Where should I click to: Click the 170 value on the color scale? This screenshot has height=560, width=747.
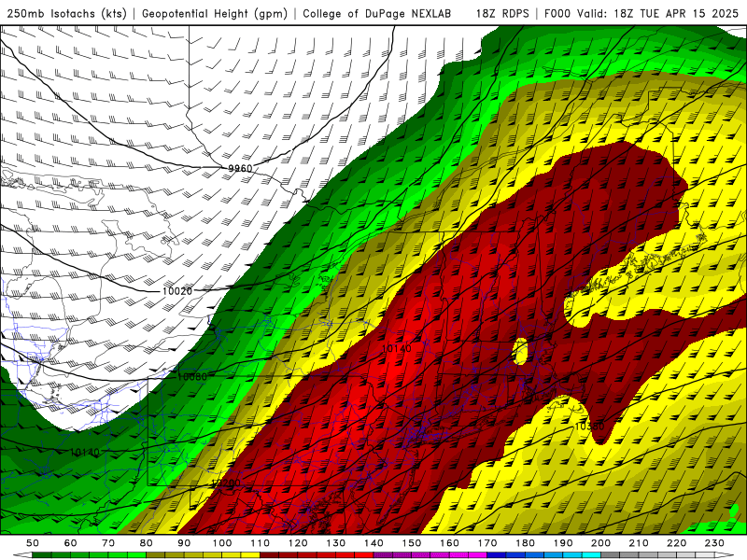pos(486,543)
